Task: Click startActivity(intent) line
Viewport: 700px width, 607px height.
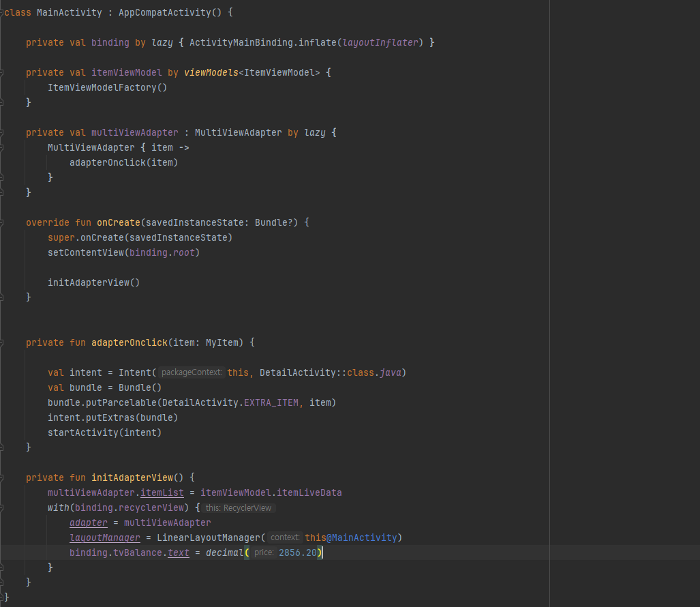Action: pyautogui.click(x=104, y=432)
